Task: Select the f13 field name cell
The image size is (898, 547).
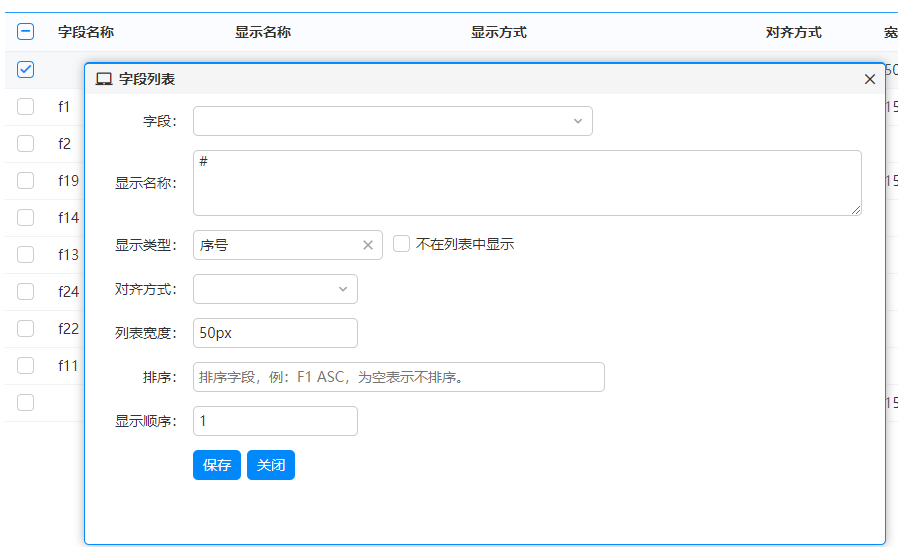Action: (x=69, y=254)
